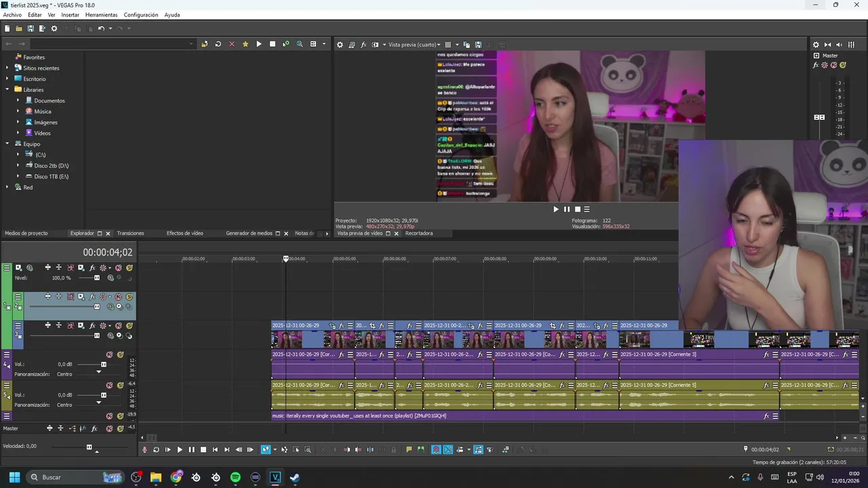
Task: Select the Favorites folder in Explorer tree
Action: [34, 58]
